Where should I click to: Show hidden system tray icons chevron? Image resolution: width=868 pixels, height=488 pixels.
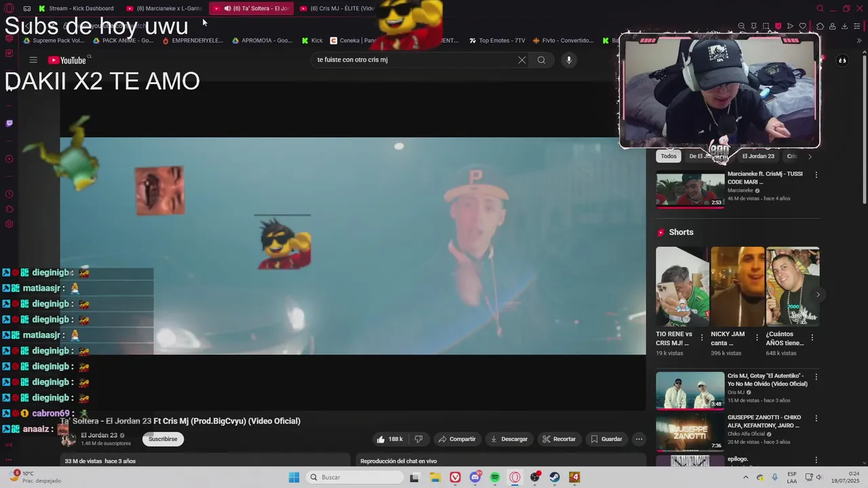[x=746, y=477]
